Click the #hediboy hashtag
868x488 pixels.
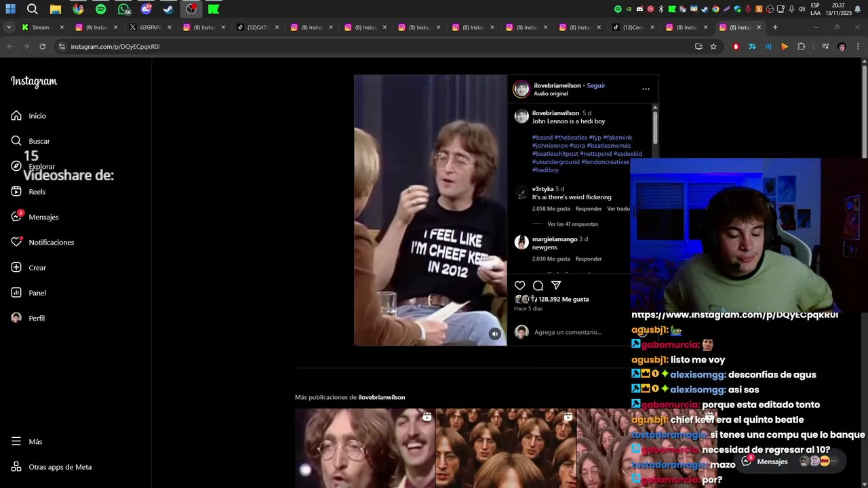pos(545,170)
